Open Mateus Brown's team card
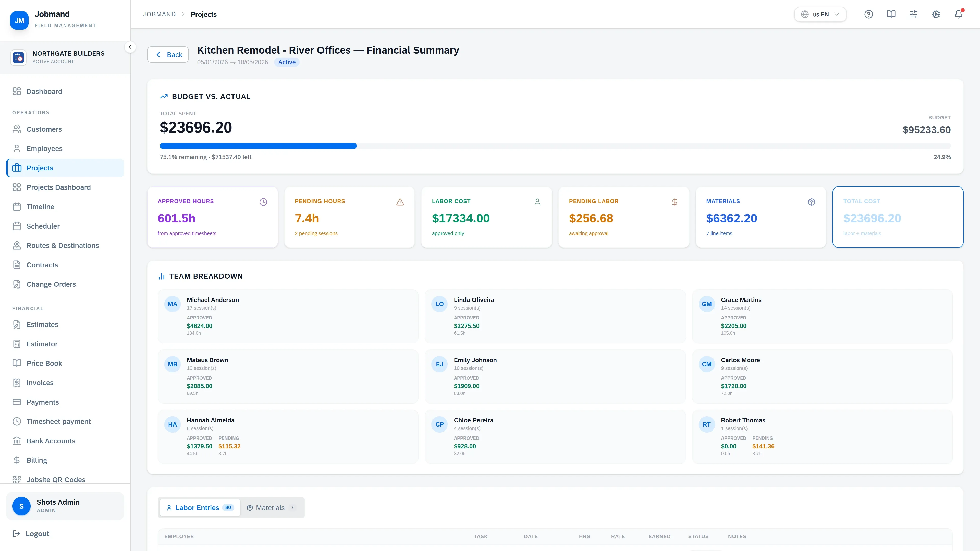Screen dimensions: 980x551 (288, 377)
